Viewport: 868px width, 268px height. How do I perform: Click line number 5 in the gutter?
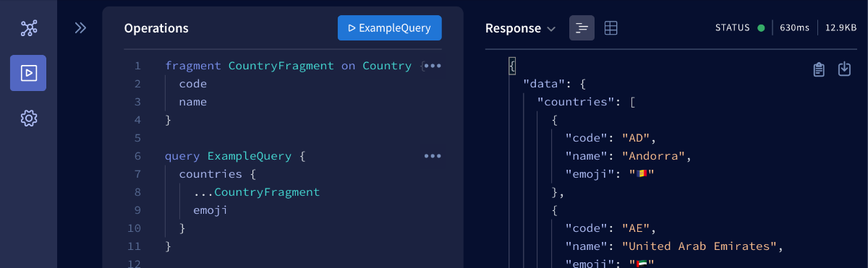(137, 138)
